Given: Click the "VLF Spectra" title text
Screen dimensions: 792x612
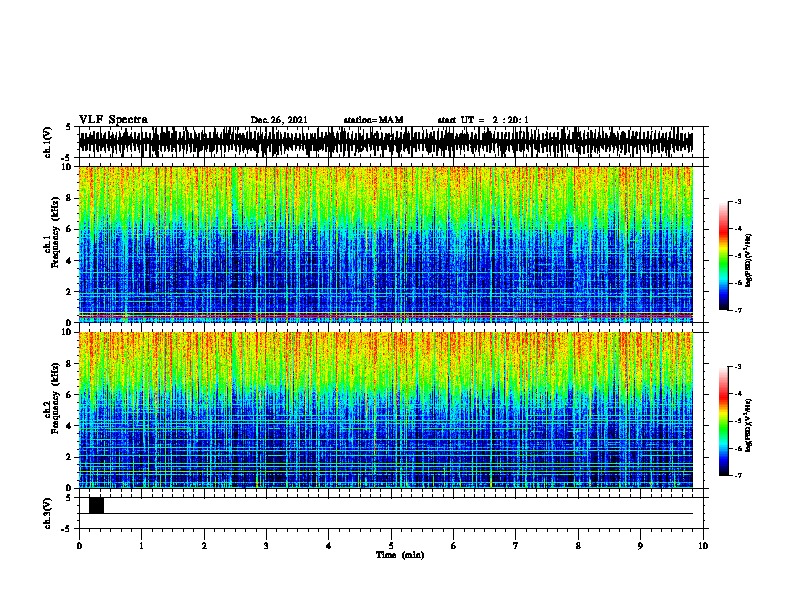Looking at the screenshot, I should pos(113,120).
